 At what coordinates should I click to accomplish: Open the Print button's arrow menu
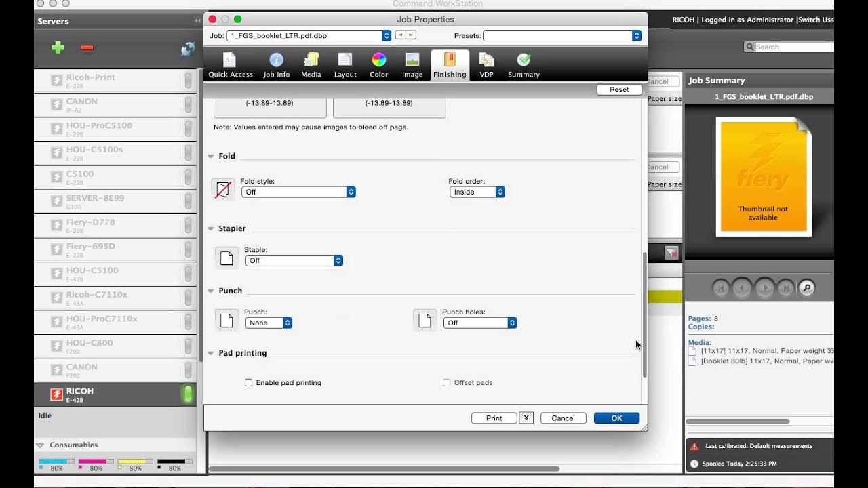(x=526, y=418)
